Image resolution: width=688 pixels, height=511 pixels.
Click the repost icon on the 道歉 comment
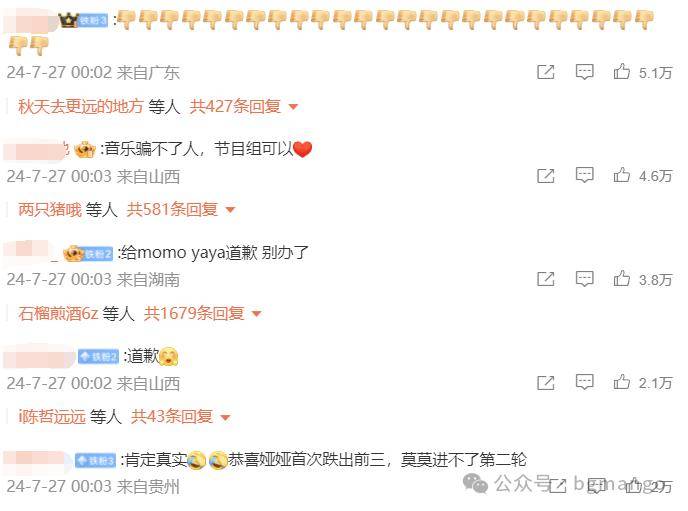[546, 382]
